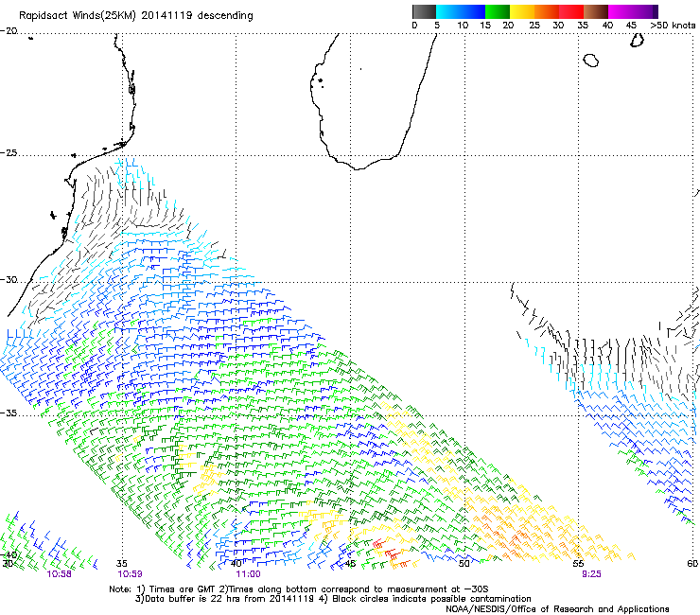Screen dimensions: 700x615
Task: Click the 'Rapidsact Winds(25KM) 20141119 descending' title
Action: coord(135,16)
